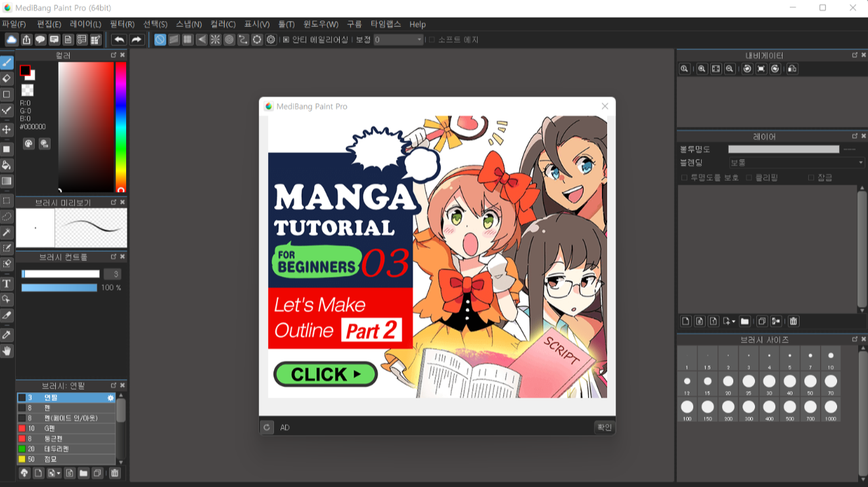This screenshot has width=868, height=487.
Task: Click the navigator zoom out icon
Action: point(729,68)
